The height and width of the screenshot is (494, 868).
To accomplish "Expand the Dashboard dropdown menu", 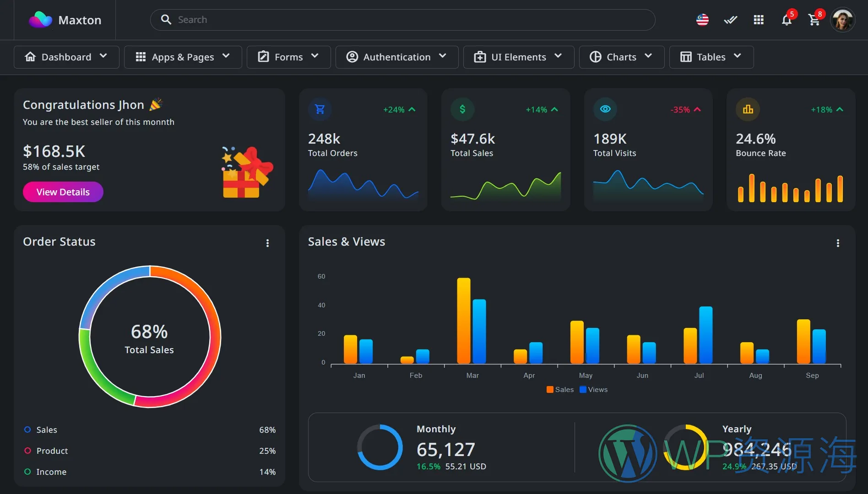I will click(66, 57).
